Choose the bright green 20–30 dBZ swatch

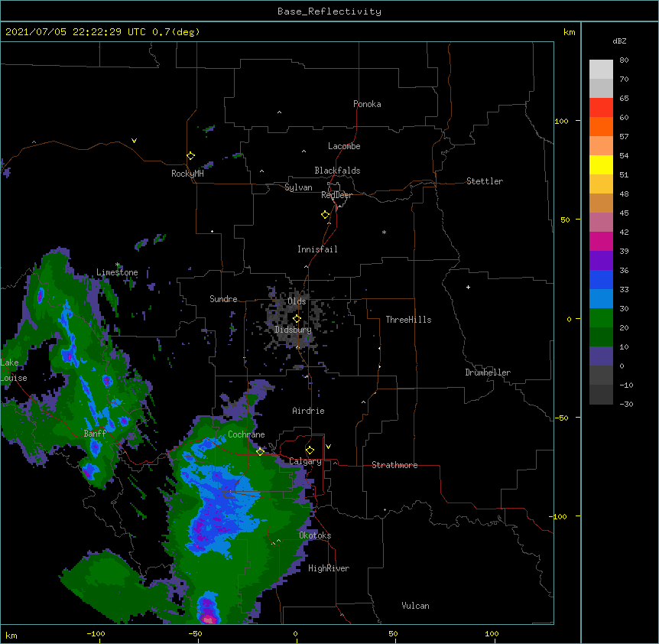601,318
